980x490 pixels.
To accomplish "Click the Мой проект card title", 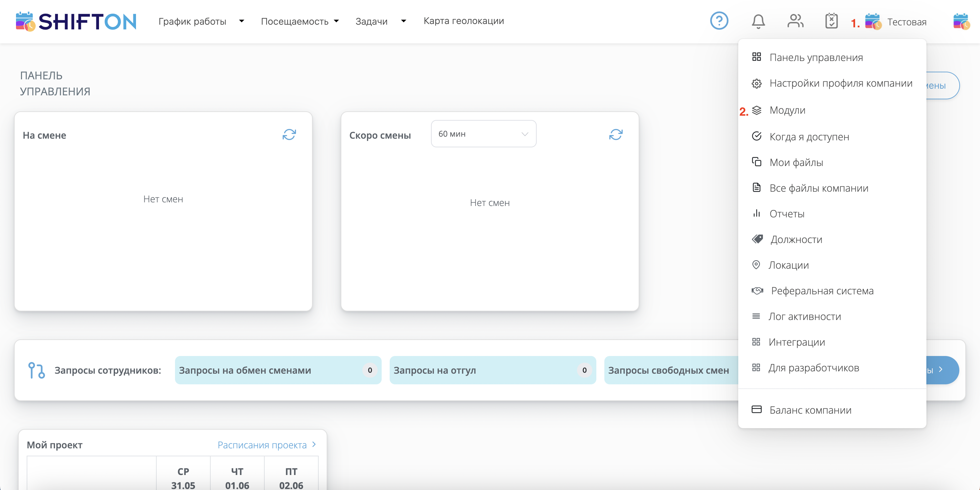I will tap(54, 445).
